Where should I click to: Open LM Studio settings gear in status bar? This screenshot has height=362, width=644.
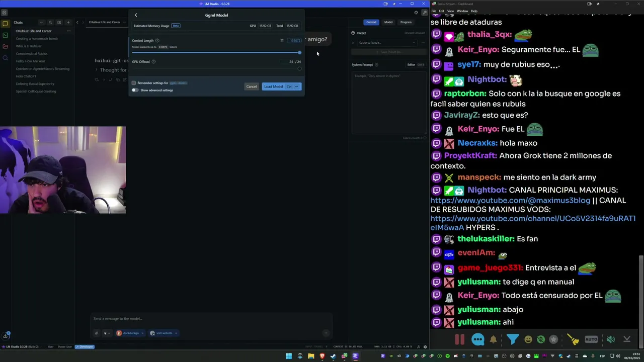tap(425, 346)
